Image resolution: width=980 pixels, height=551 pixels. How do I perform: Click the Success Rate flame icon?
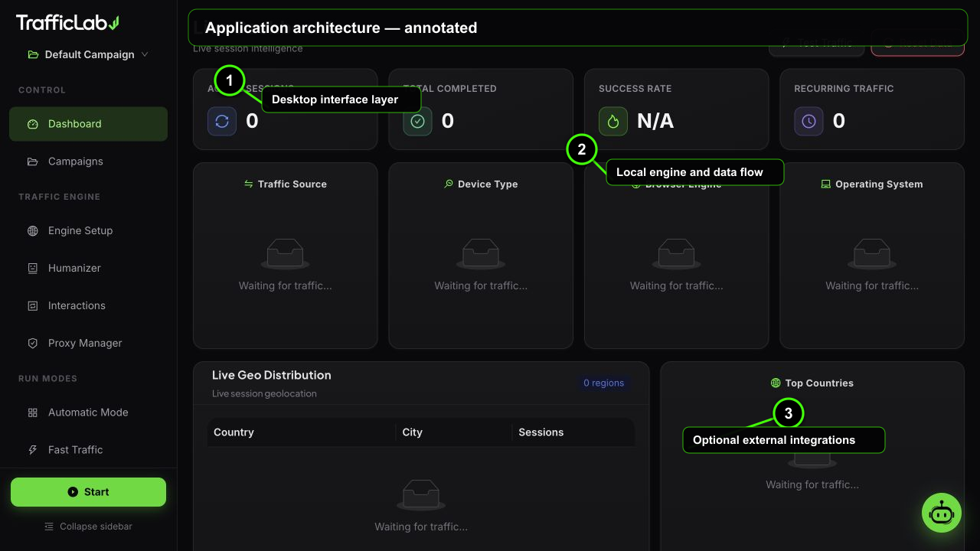click(613, 121)
